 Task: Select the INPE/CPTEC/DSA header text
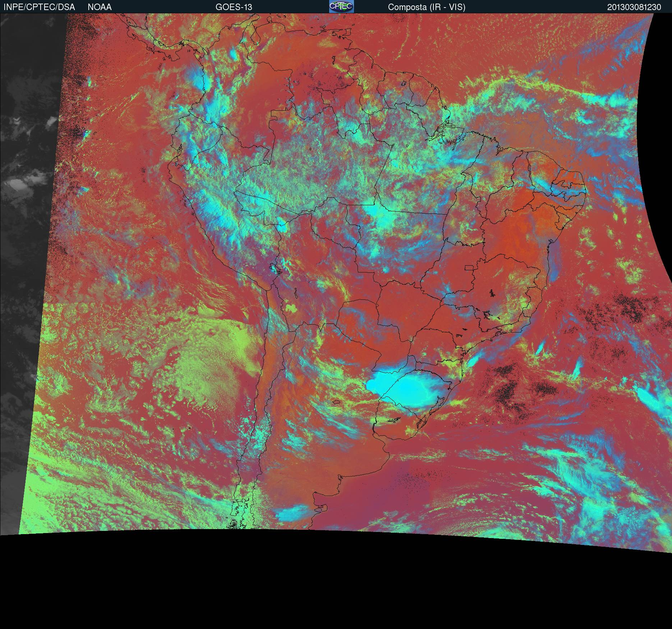(x=39, y=7)
